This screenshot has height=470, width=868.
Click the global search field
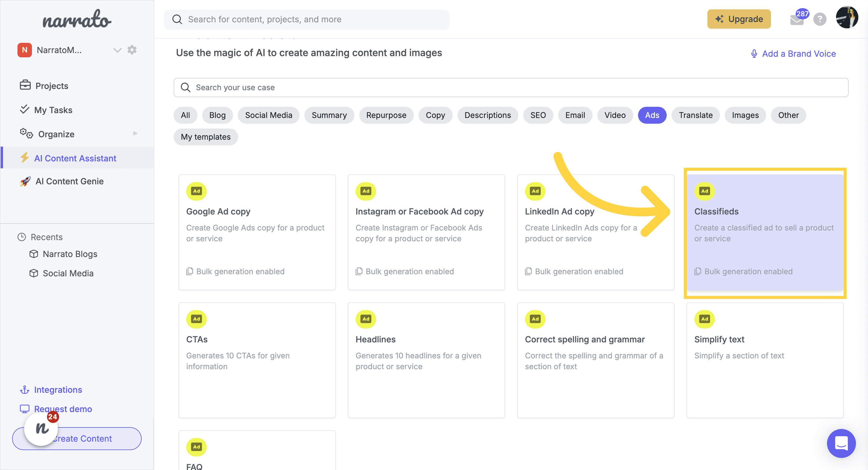tap(306, 19)
